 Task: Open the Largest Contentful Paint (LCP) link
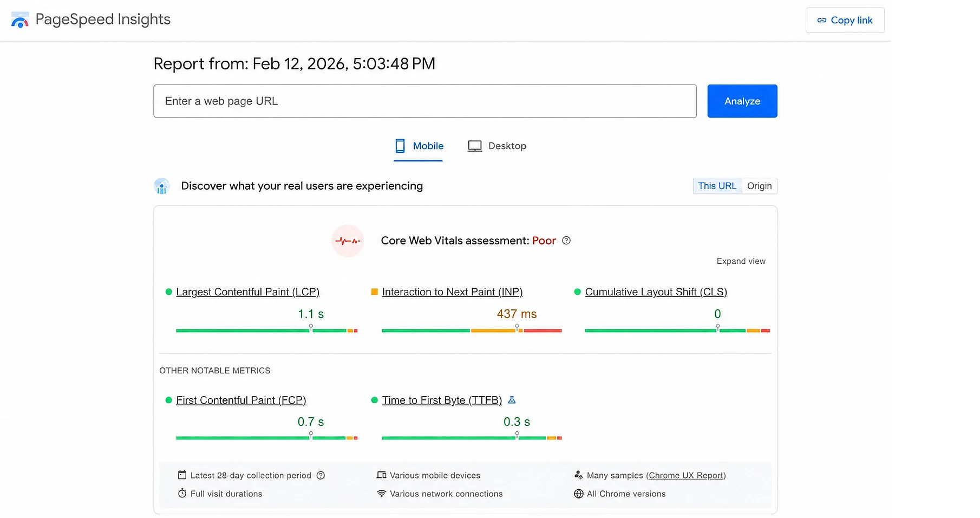[x=247, y=292]
